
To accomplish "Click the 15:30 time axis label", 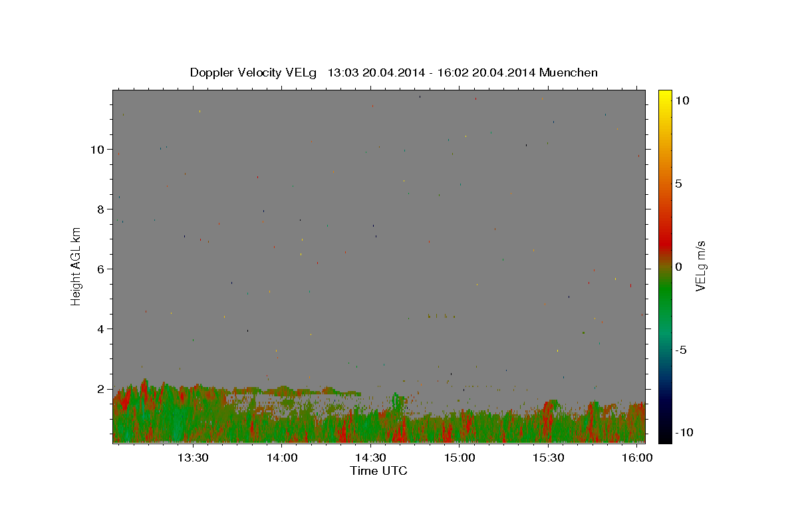I will point(549,458).
